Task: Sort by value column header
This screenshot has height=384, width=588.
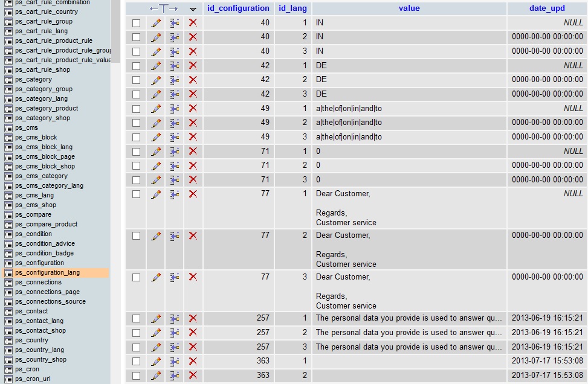Action: click(x=409, y=8)
